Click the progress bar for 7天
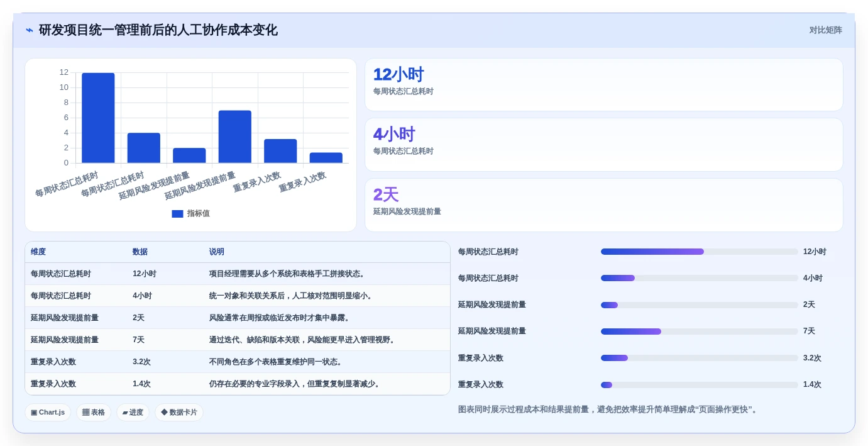 [x=699, y=332]
